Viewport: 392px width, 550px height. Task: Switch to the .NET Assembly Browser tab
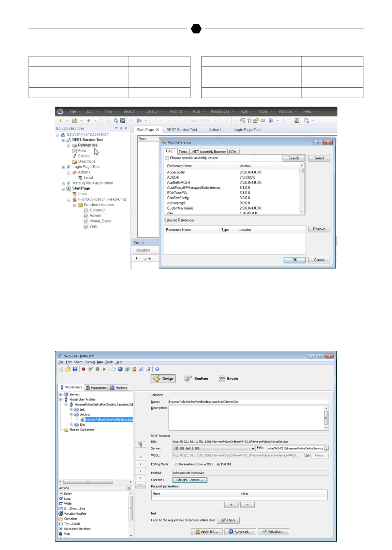click(209, 152)
